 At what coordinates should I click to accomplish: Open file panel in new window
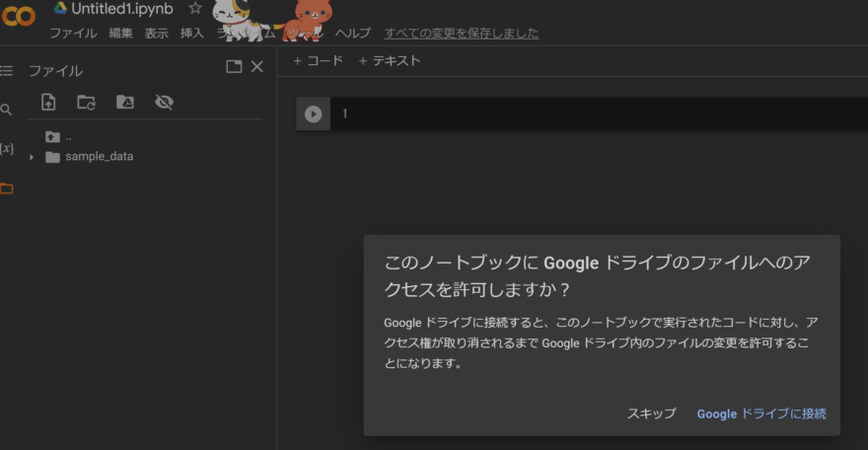pos(234,67)
